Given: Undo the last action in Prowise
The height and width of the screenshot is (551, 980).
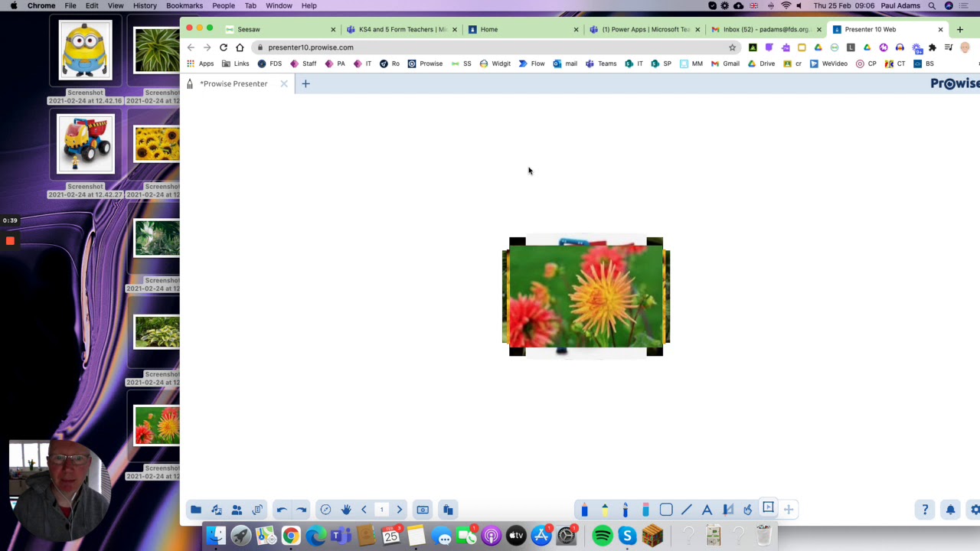Looking at the screenshot, I should [x=282, y=510].
